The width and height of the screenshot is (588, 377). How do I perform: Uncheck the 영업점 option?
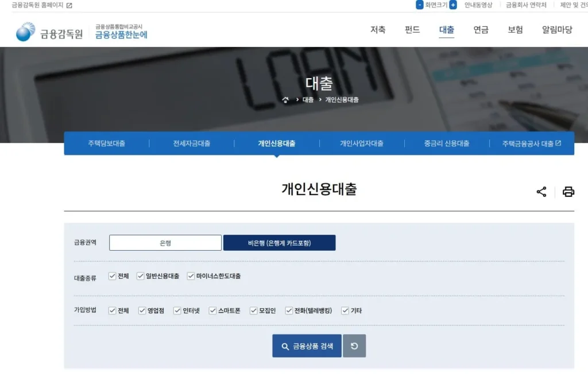142,310
